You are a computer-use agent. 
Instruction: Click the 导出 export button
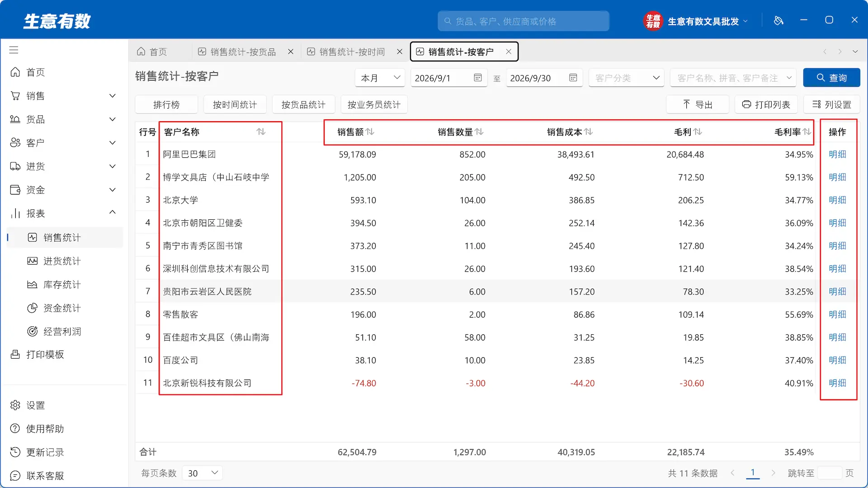pyautogui.click(x=697, y=104)
